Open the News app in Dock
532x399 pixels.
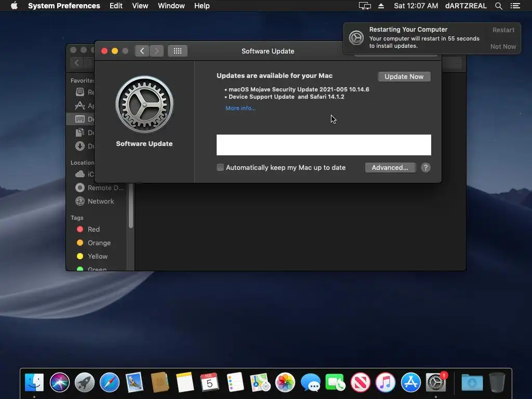point(361,382)
